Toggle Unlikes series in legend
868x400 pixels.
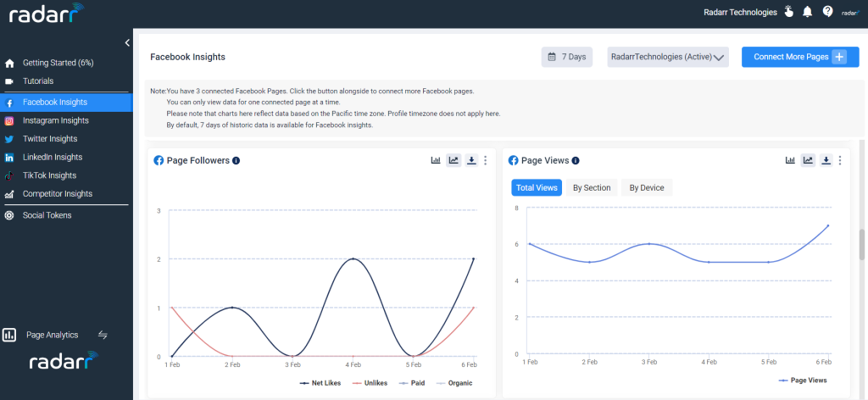tap(370, 383)
